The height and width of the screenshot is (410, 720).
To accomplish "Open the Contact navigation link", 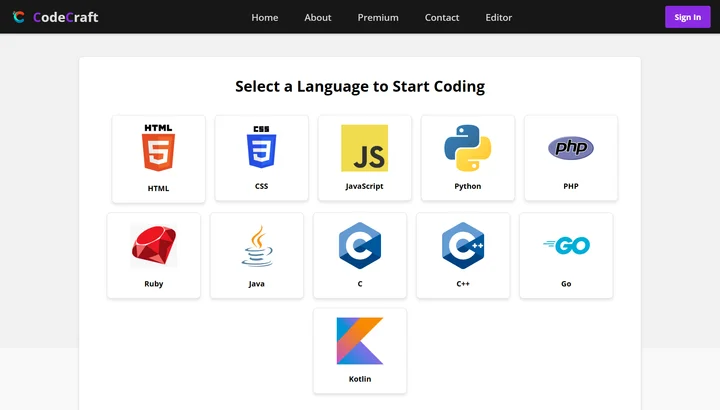I will coord(442,17).
